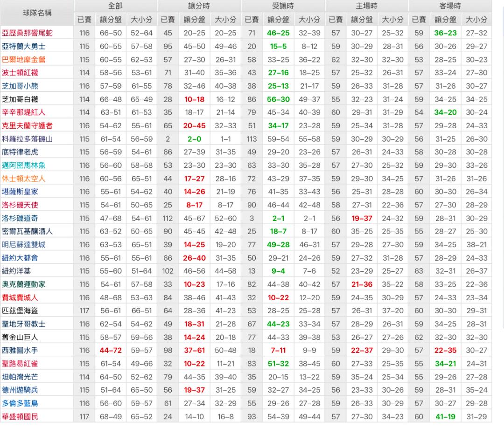Screen dimensions: 504x428
Task: Open the 舊金山巨人 team link
Action: pyautogui.click(x=20, y=338)
